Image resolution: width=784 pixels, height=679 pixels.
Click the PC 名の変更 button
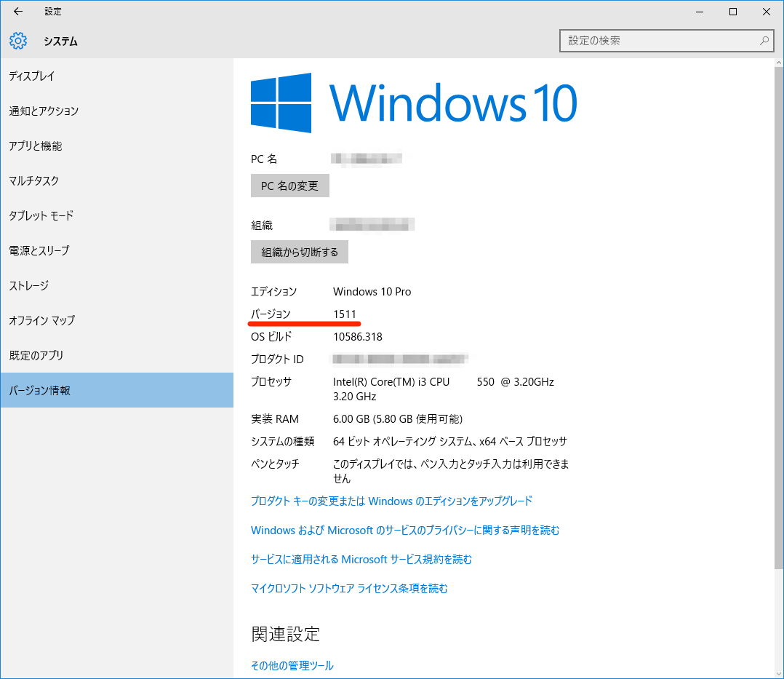(290, 186)
